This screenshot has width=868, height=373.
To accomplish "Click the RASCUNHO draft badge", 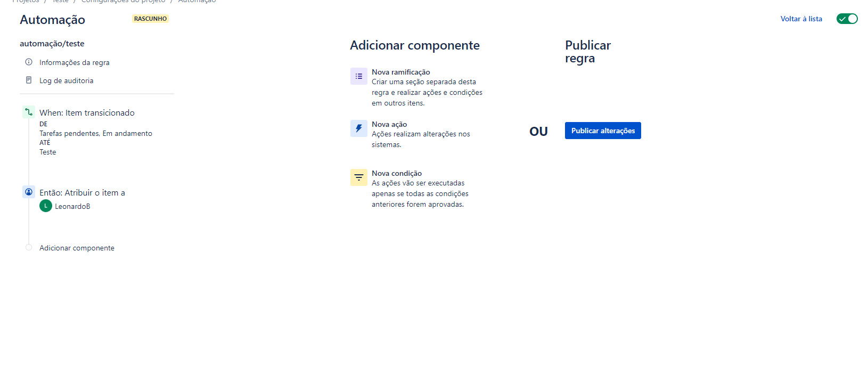I will [151, 19].
